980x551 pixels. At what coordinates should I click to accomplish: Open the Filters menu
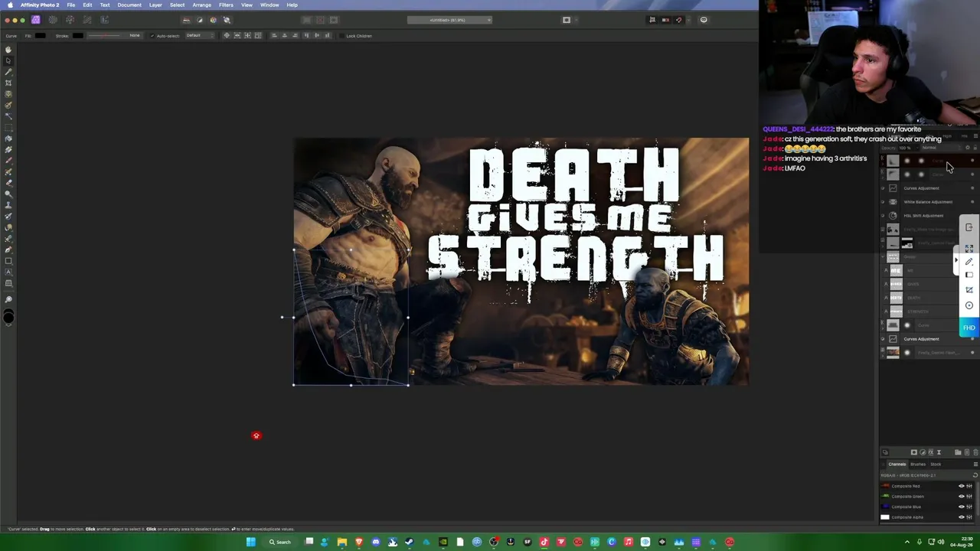226,5
